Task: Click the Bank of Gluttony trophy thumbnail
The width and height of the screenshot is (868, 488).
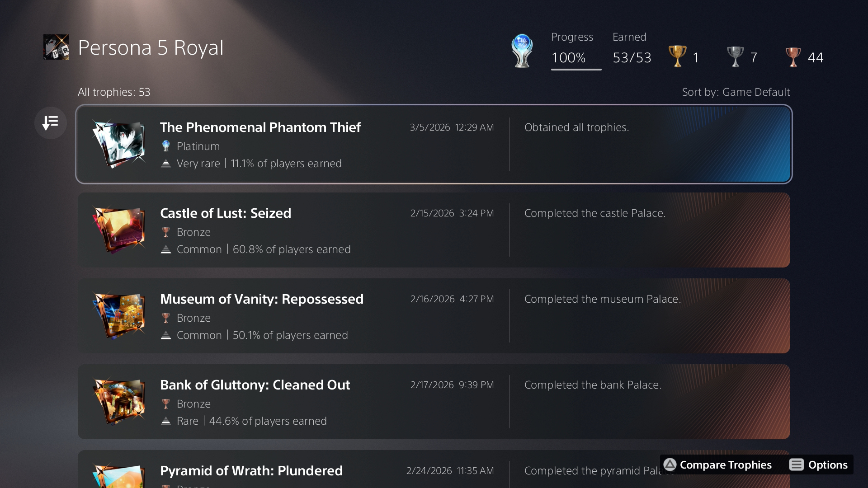Action: pyautogui.click(x=119, y=402)
